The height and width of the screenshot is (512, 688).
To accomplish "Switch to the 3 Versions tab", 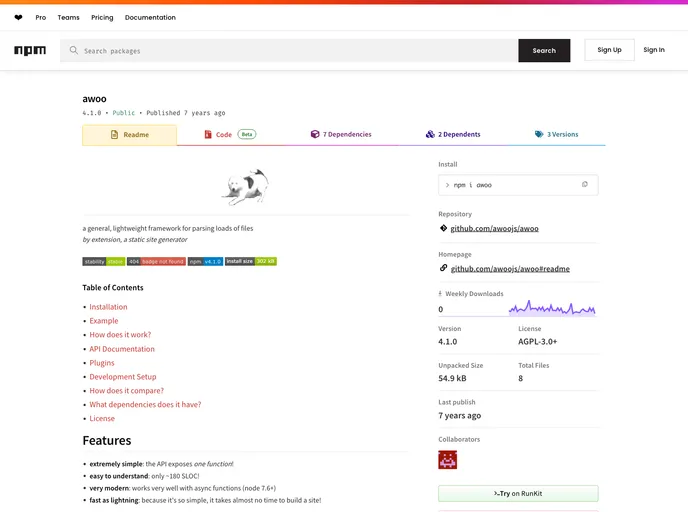I will coord(556,135).
